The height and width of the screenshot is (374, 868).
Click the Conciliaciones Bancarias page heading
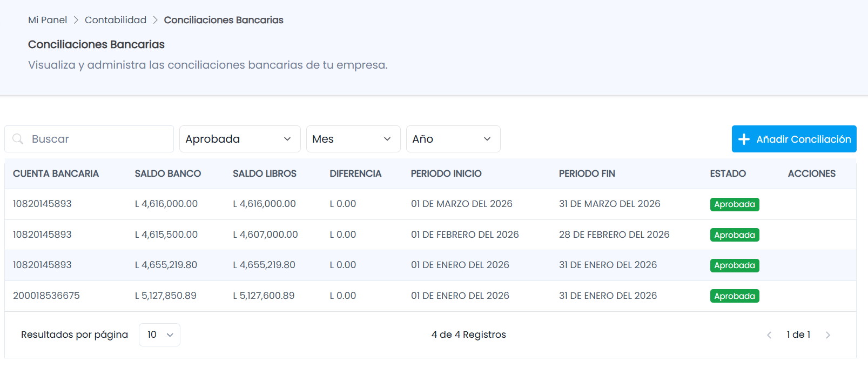pos(96,44)
